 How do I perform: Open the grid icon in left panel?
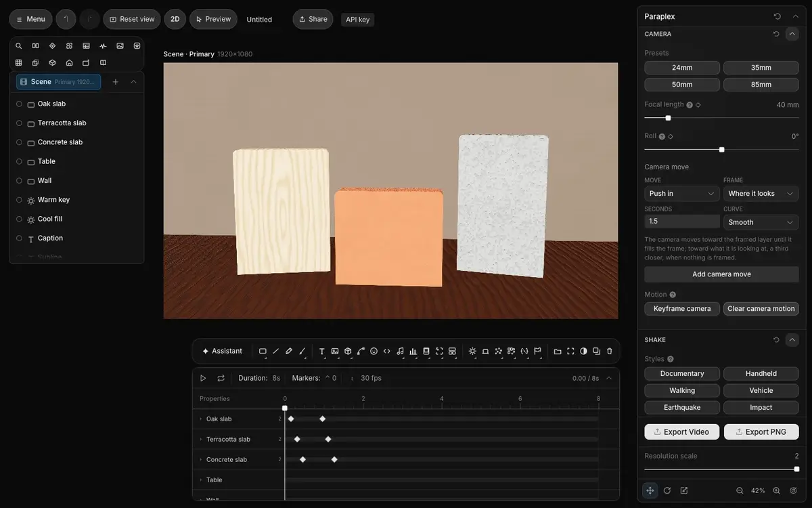18,62
